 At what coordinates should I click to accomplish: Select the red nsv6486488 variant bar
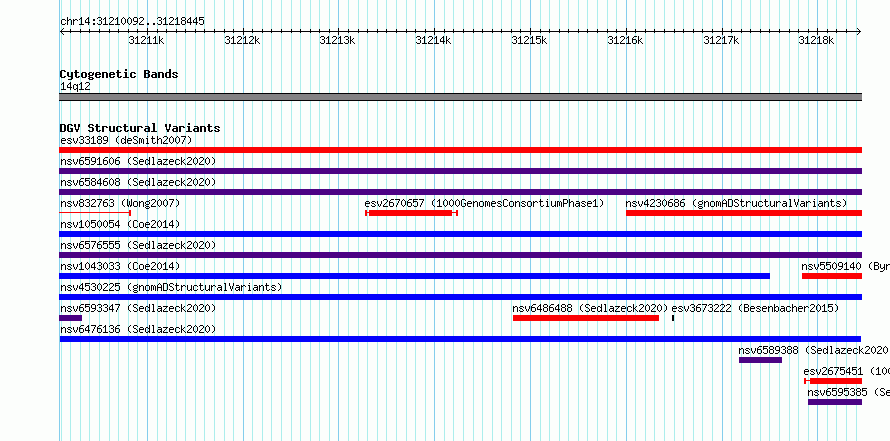click(586, 318)
